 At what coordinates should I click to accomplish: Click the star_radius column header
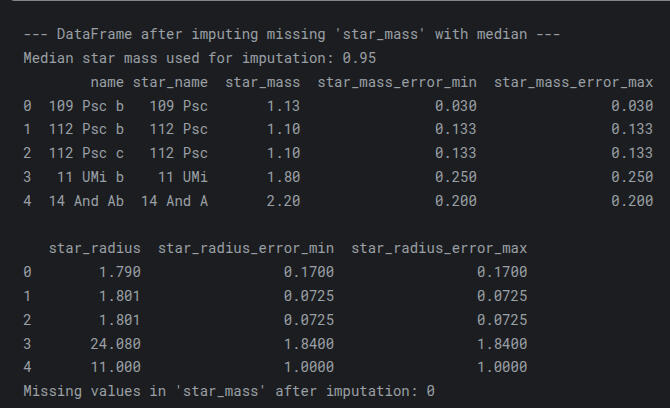[x=94, y=247]
